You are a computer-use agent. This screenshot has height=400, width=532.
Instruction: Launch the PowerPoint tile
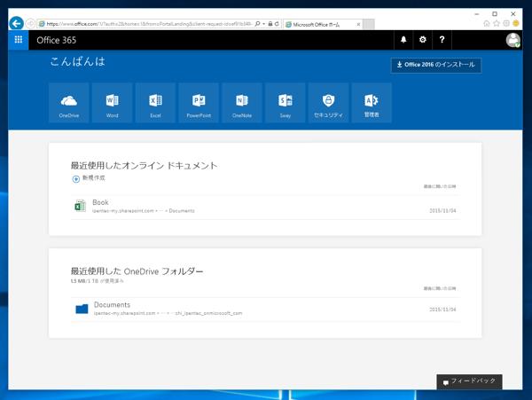[199, 103]
